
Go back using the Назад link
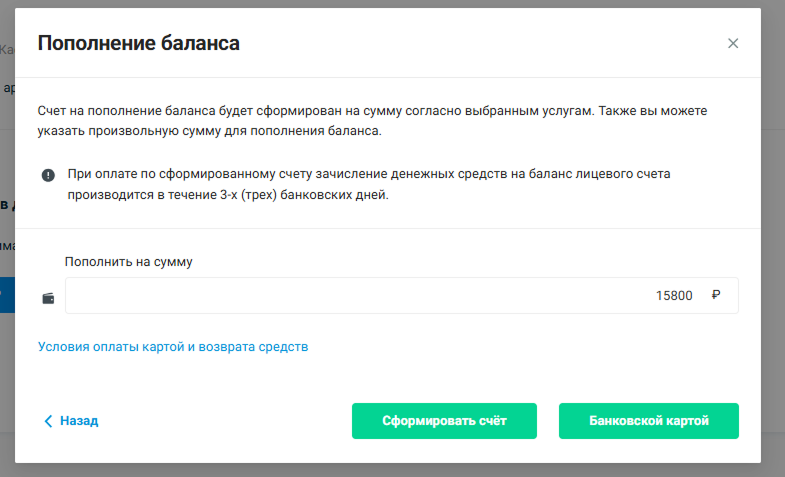click(x=79, y=421)
